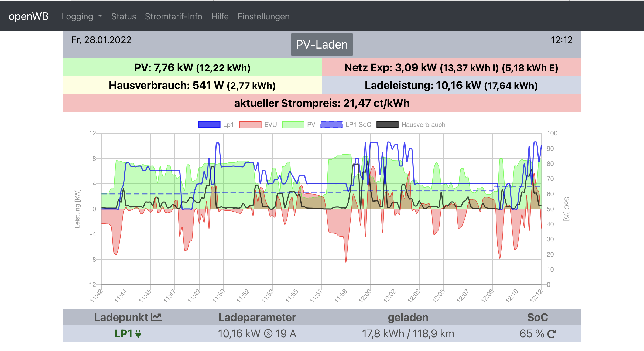Image resolution: width=644 pixels, height=351 pixels.
Task: Click the PV-Laden charge mode button
Action: 322,45
